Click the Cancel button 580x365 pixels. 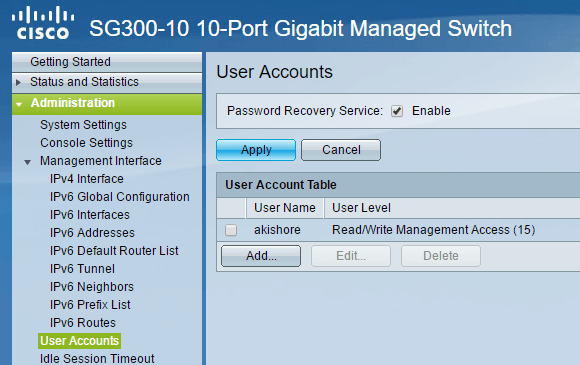(341, 150)
